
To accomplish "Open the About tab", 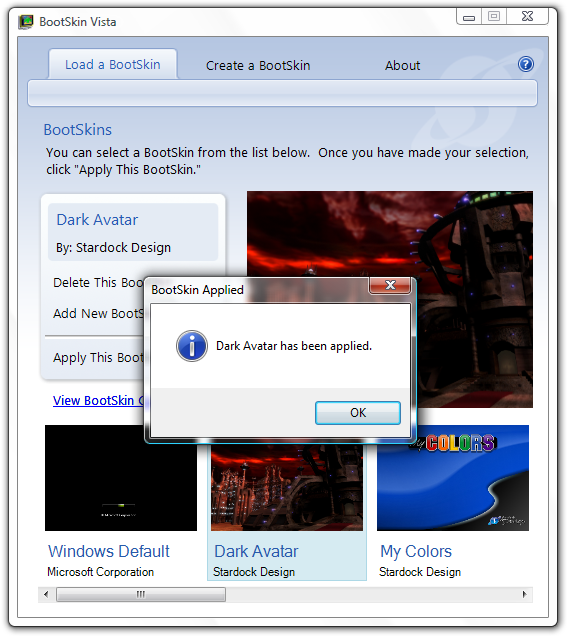I will [402, 65].
